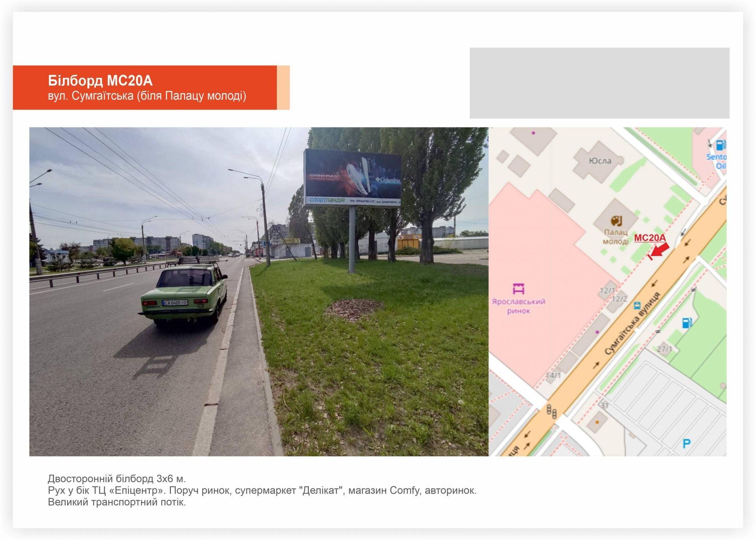Click building number 14/1 on map
Viewport: 756px width, 540px height.
pyautogui.click(x=553, y=375)
